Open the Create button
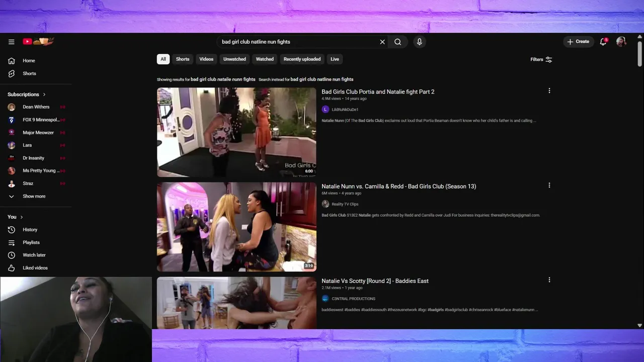Screen dimensions: 644x362 578,42
